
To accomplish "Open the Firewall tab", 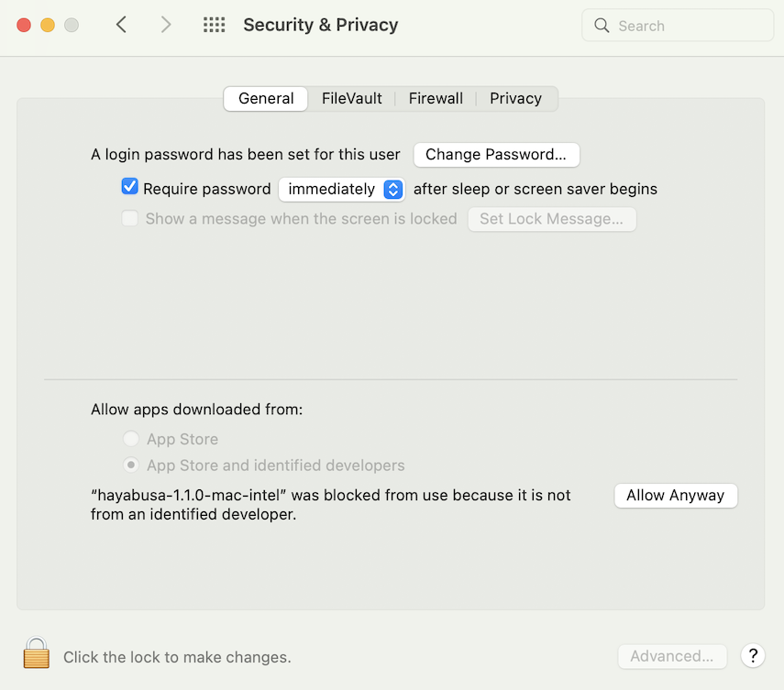I will point(436,98).
